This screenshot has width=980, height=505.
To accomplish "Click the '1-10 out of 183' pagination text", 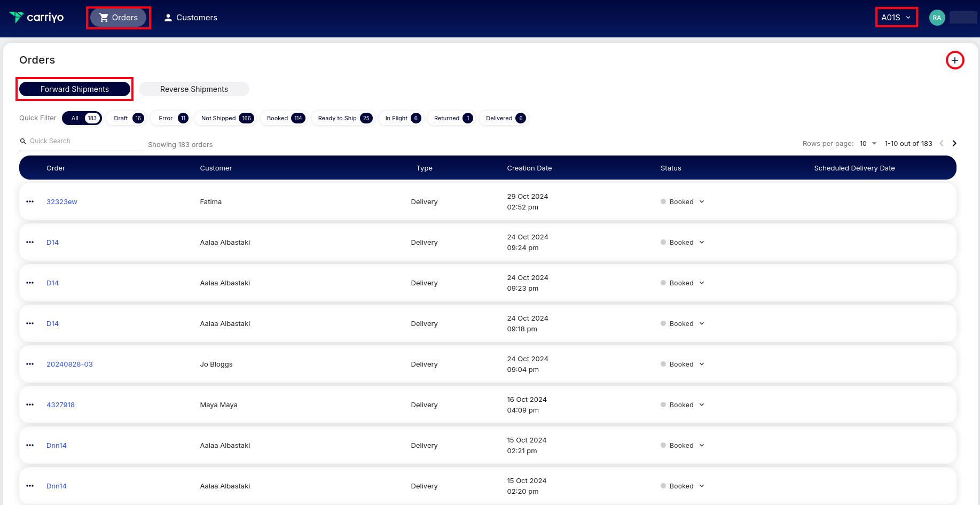I will 908,144.
